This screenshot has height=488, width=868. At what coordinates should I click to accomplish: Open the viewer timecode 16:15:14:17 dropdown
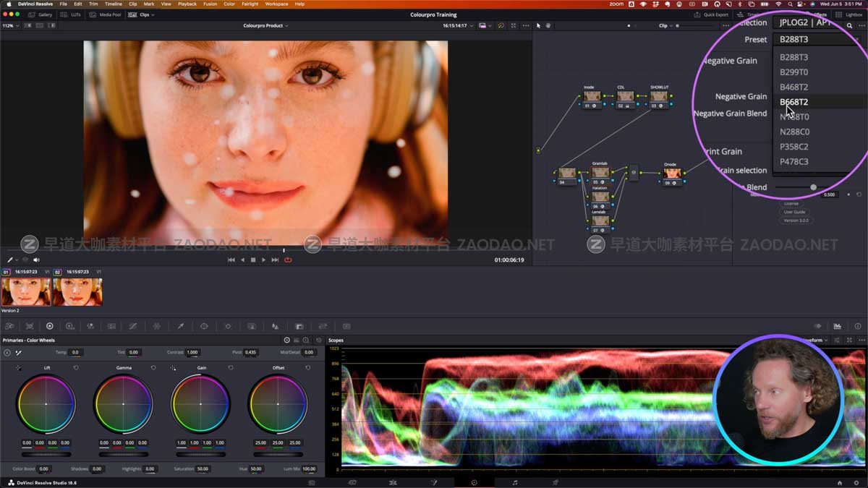459,25
